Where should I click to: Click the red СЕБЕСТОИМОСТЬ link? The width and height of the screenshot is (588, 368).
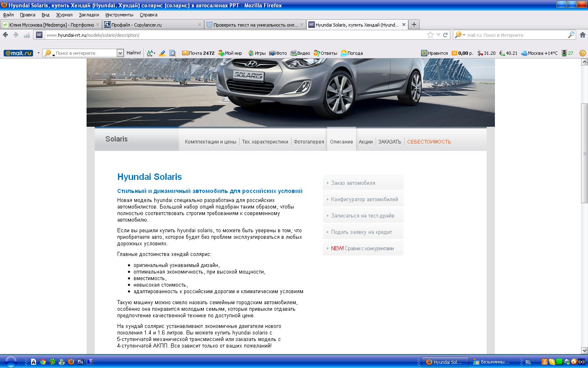click(429, 142)
